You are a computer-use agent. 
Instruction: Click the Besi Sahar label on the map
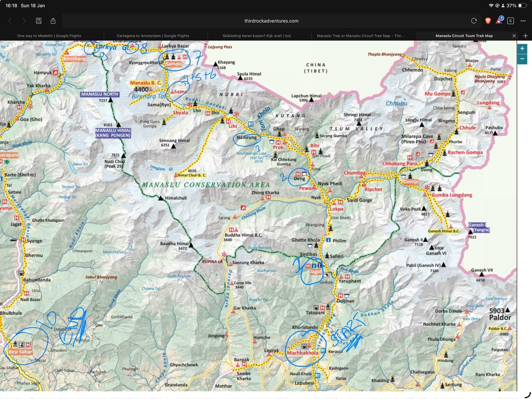[20, 351]
